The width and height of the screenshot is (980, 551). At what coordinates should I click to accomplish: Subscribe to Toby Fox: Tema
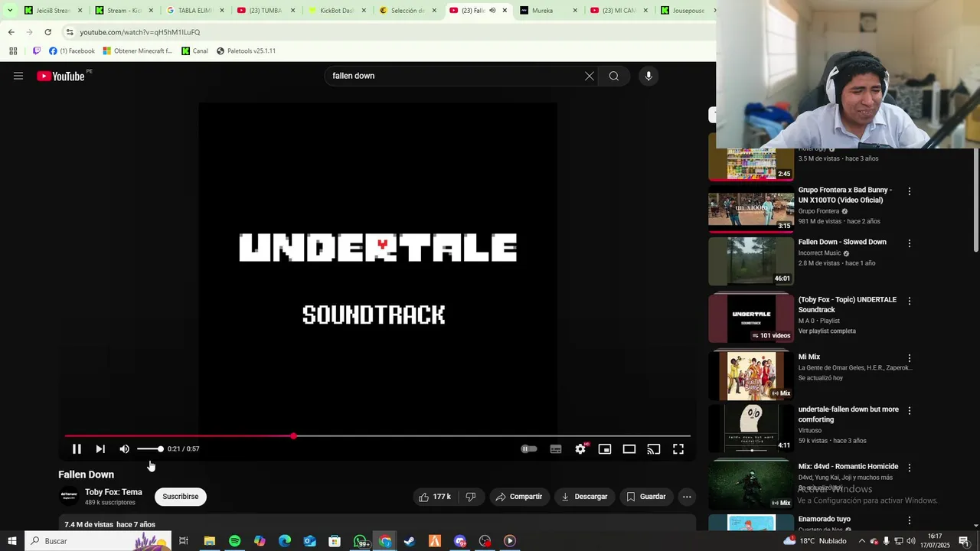point(181,497)
